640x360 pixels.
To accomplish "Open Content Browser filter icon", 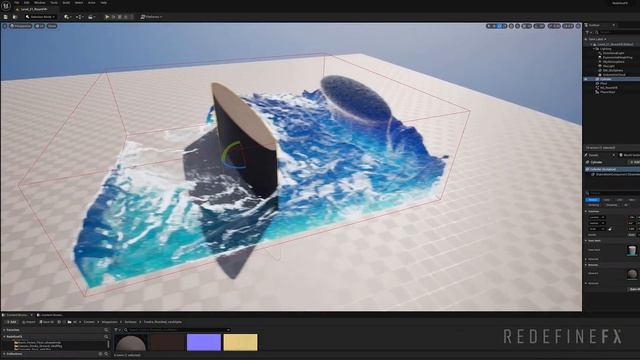I will (x=117, y=330).
